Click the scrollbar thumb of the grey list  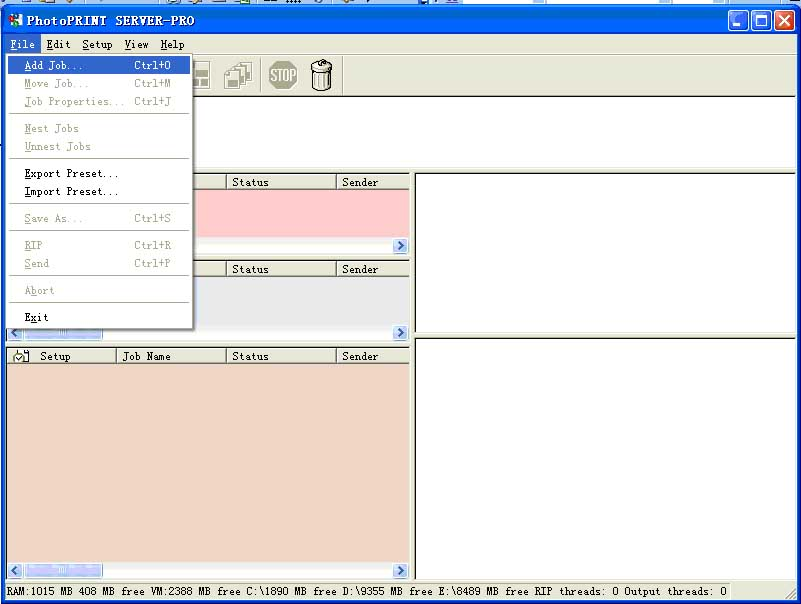(63, 334)
